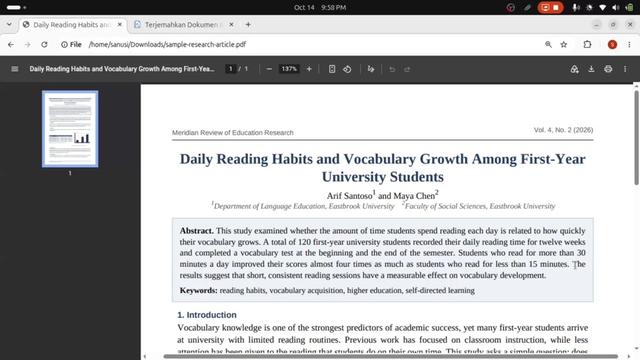Open the clock showing Oct 14 9:58 PM
Viewport: 640px width, 360px height.
(x=320, y=7)
